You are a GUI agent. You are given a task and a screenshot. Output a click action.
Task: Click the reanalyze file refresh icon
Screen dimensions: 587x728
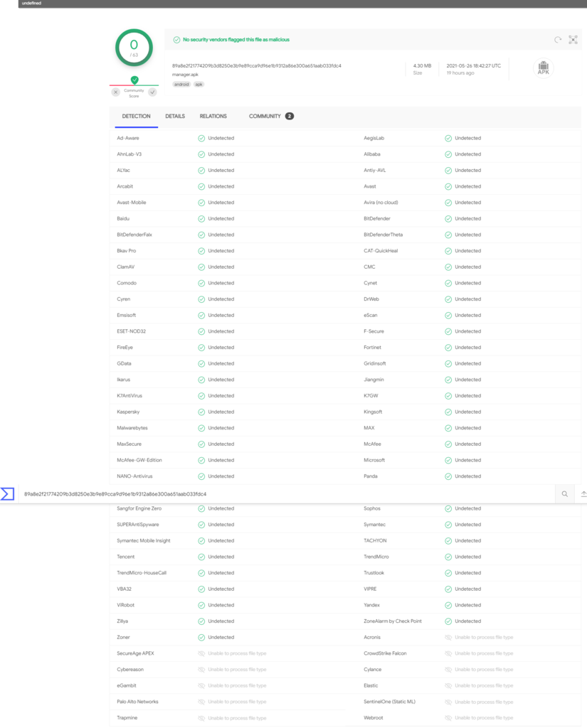558,41
